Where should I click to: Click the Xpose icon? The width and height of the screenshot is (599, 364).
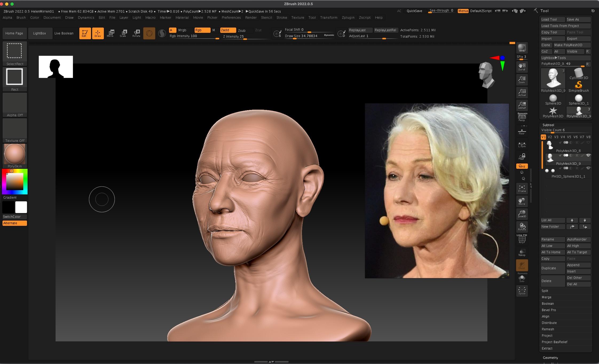point(522,290)
